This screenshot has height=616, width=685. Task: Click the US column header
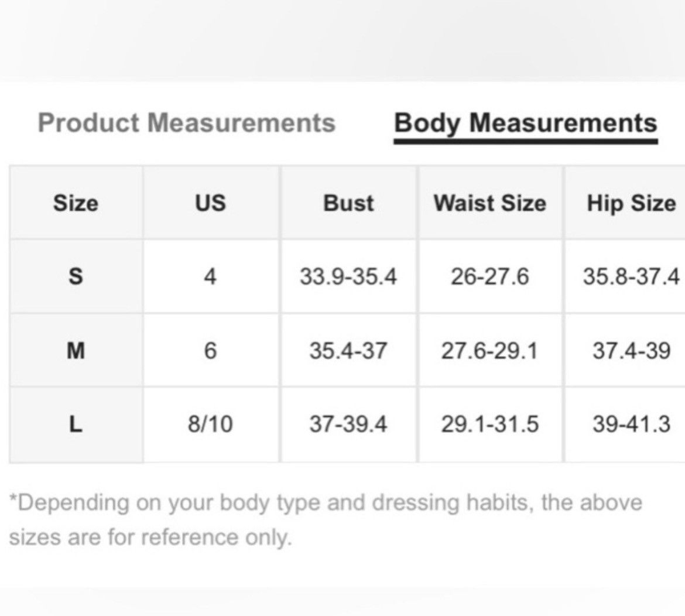click(210, 203)
